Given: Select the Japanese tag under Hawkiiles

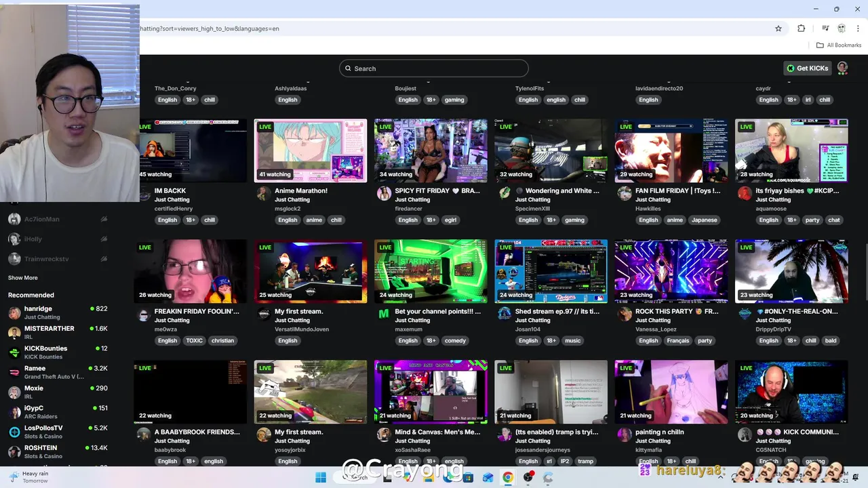Looking at the screenshot, I should pos(705,220).
